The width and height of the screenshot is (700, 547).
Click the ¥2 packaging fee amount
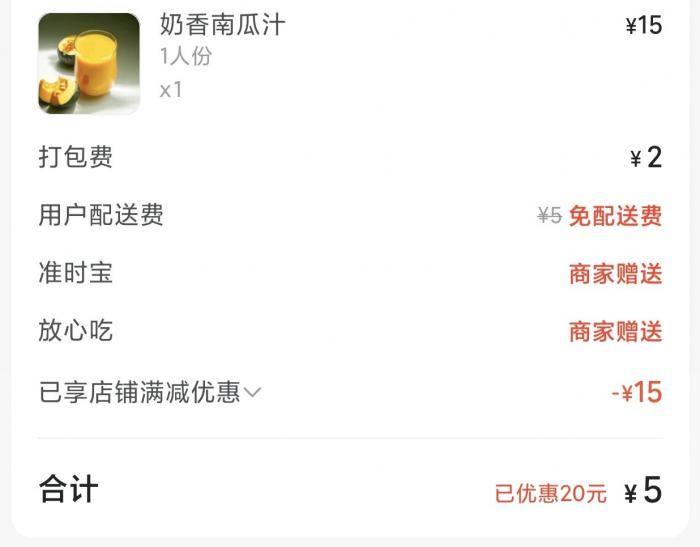[646, 158]
